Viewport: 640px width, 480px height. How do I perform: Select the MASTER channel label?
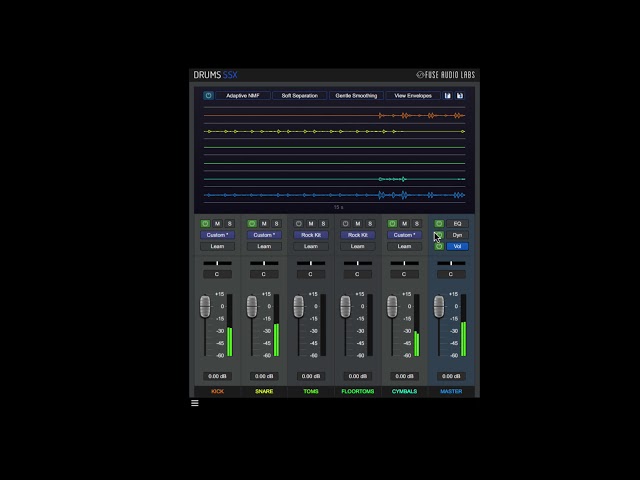pyautogui.click(x=451, y=391)
